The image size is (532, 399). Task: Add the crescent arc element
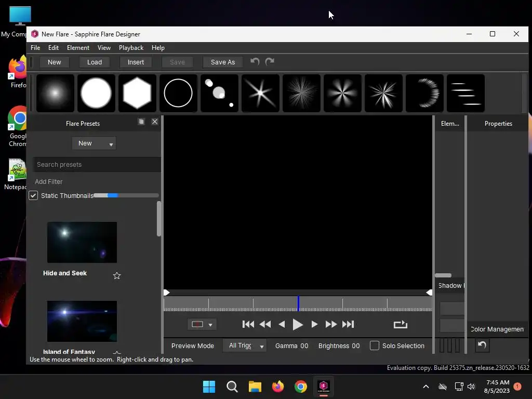click(x=425, y=93)
